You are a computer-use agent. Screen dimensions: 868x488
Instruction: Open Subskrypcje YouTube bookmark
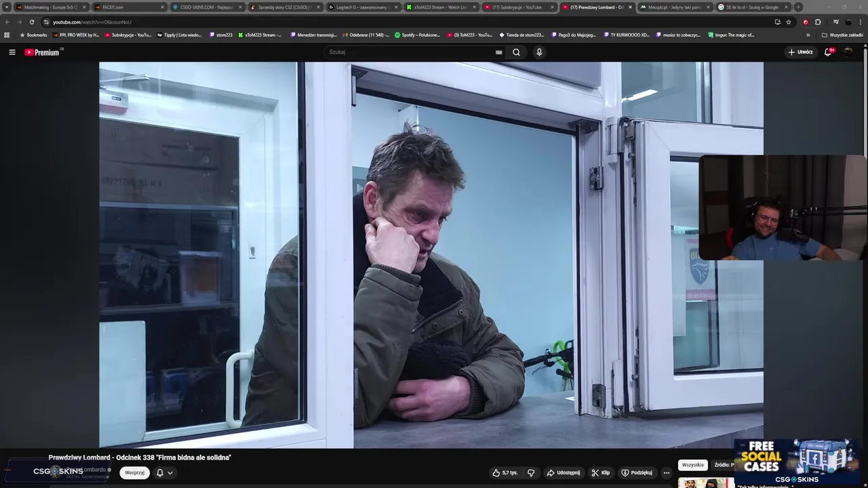coord(128,35)
